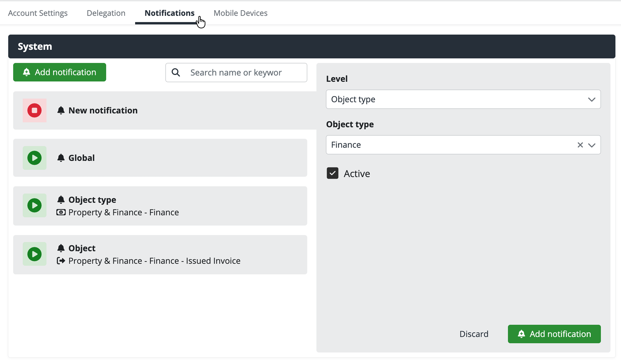Click top-left Add notification button
Viewport: 621px width, 364px height.
click(x=60, y=72)
